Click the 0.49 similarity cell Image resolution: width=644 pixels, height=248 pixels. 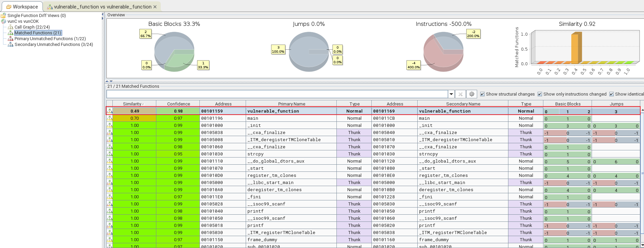[135, 111]
